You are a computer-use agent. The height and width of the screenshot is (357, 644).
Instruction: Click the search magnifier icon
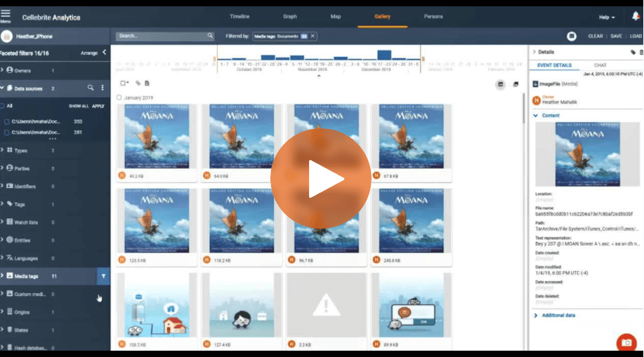click(x=210, y=36)
